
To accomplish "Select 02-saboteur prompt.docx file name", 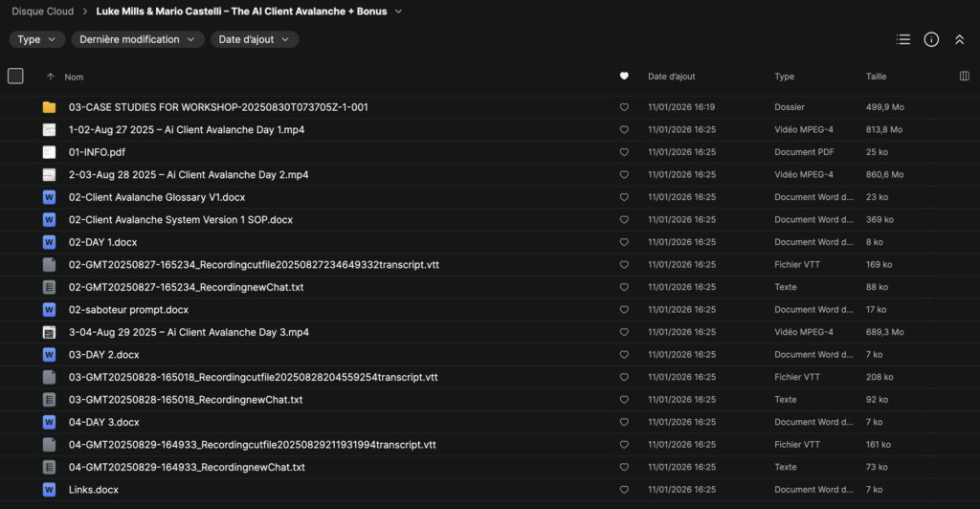I will click(x=128, y=310).
